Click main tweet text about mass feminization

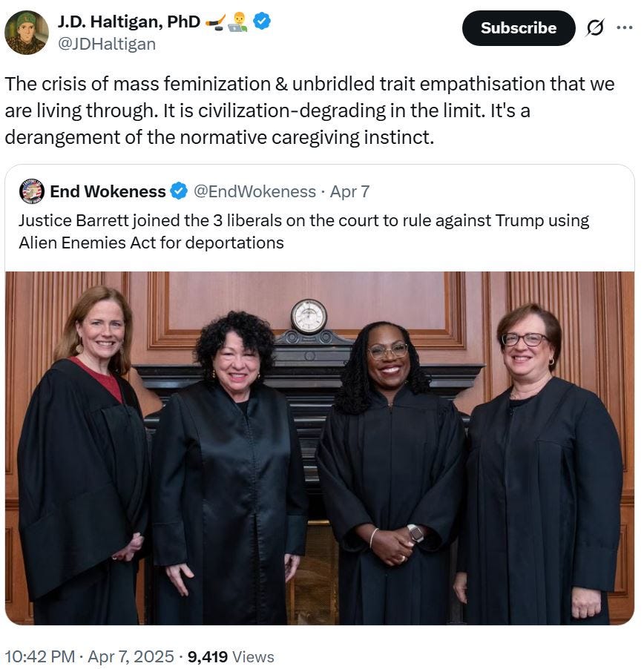coord(309,111)
